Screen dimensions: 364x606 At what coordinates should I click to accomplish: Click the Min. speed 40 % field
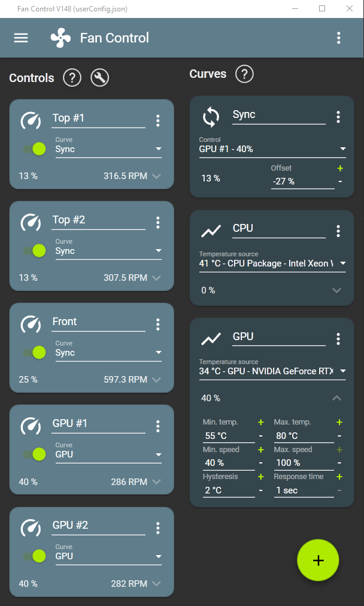229,463
